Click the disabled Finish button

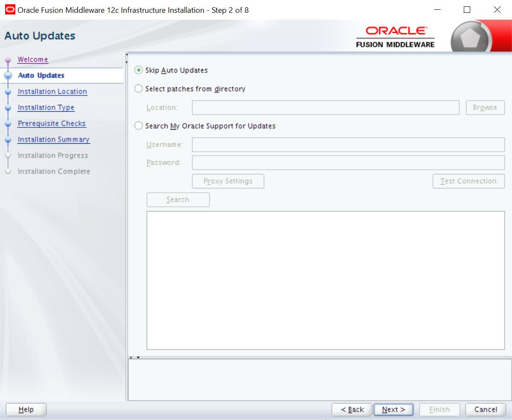coord(439,409)
